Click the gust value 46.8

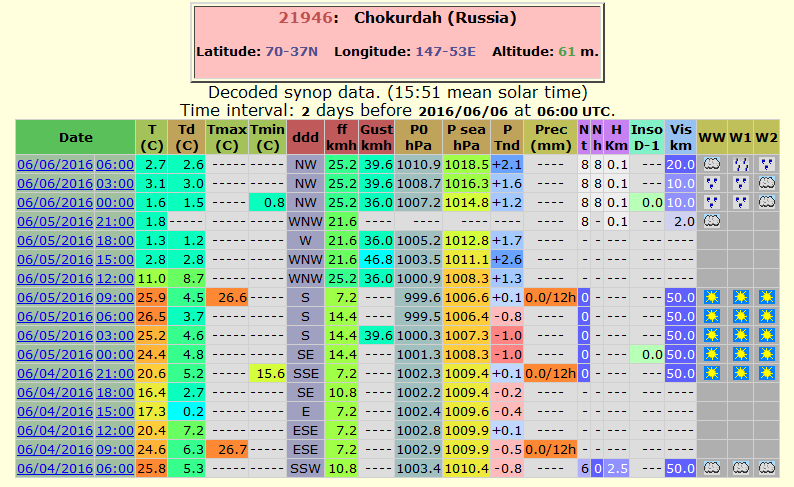[x=376, y=259]
